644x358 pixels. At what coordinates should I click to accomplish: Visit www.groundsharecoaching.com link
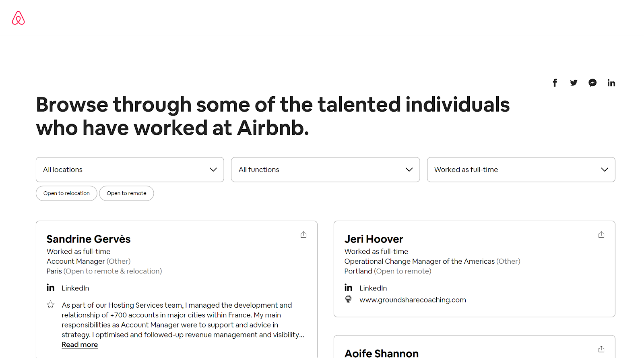(413, 300)
